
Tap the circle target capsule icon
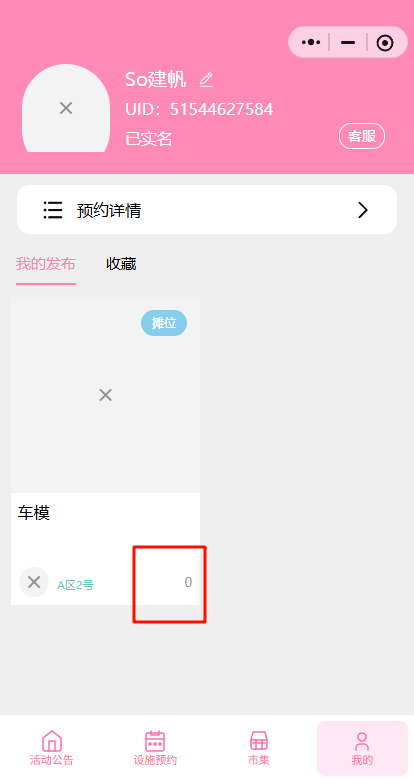coord(385,43)
